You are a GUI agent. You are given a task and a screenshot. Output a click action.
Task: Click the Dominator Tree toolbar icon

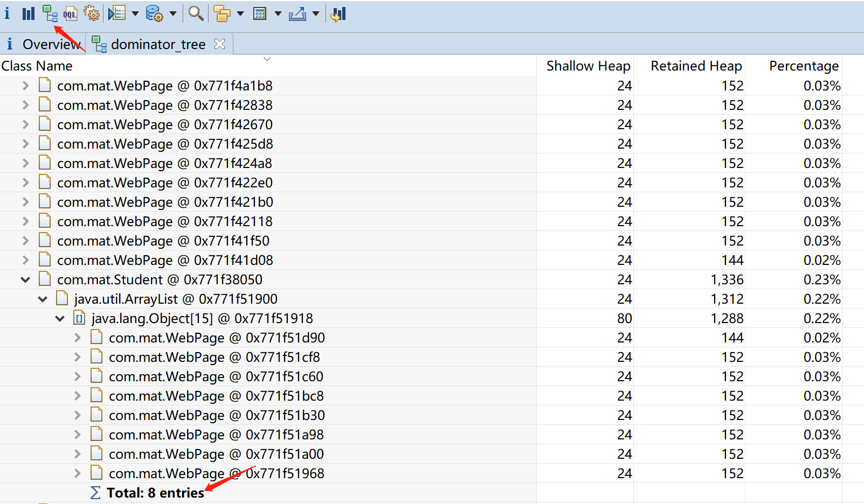pos(50,13)
